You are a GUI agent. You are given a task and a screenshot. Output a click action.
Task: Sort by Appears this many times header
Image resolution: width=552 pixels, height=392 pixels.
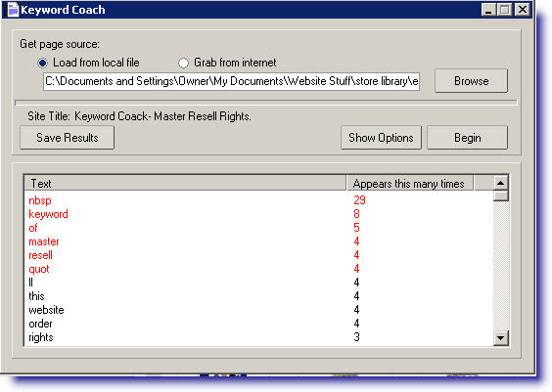coord(410,183)
